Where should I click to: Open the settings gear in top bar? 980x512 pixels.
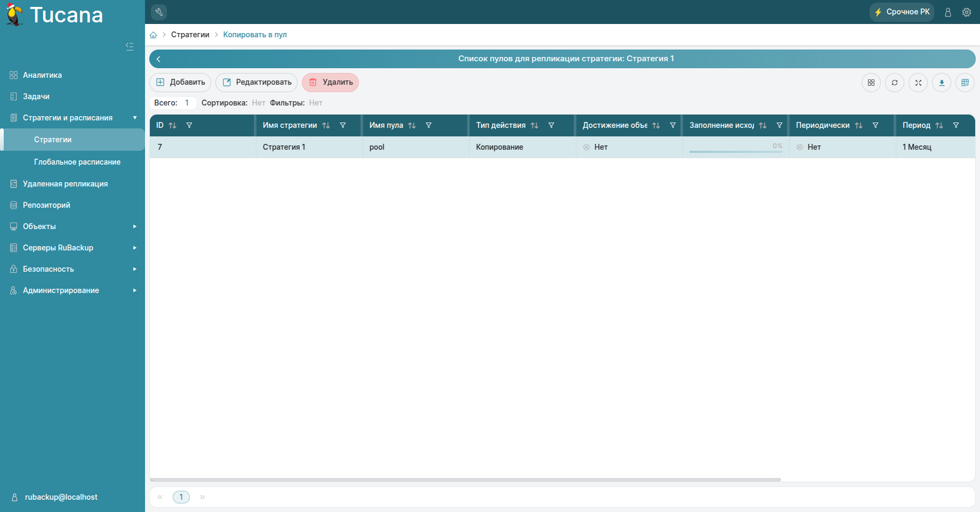coord(967,12)
